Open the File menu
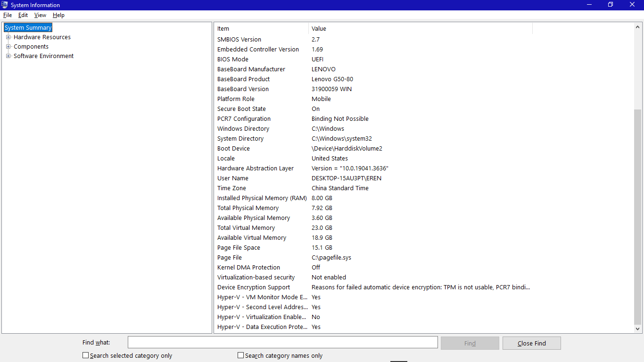644x362 pixels. point(8,15)
